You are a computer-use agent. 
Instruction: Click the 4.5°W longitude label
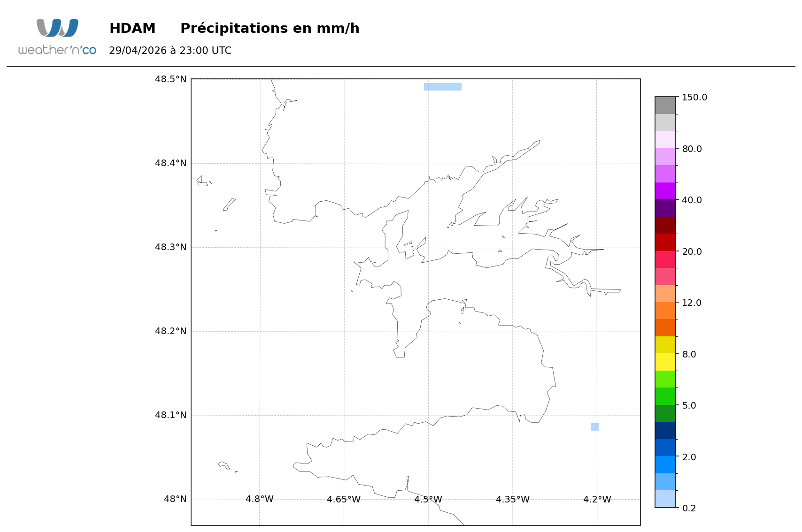[428, 499]
